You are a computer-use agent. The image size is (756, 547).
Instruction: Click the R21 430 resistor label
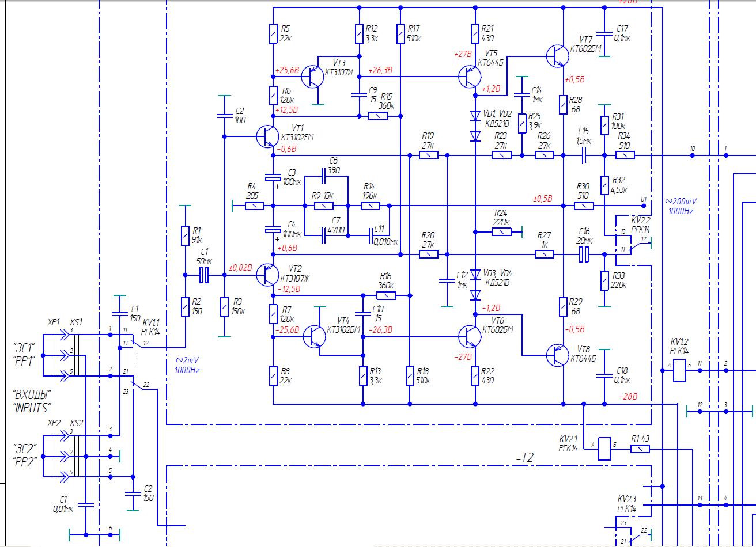pyautogui.click(x=487, y=33)
